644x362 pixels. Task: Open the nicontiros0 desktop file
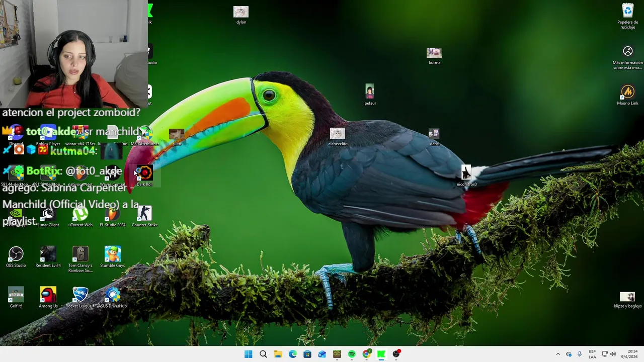click(466, 176)
